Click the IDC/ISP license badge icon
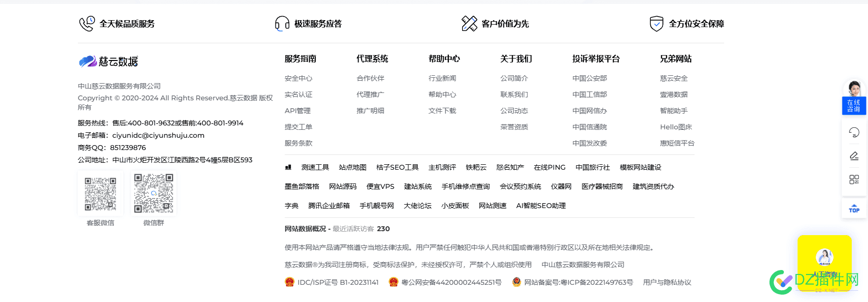Image resolution: width=868 pixels, height=302 pixels. [x=290, y=282]
